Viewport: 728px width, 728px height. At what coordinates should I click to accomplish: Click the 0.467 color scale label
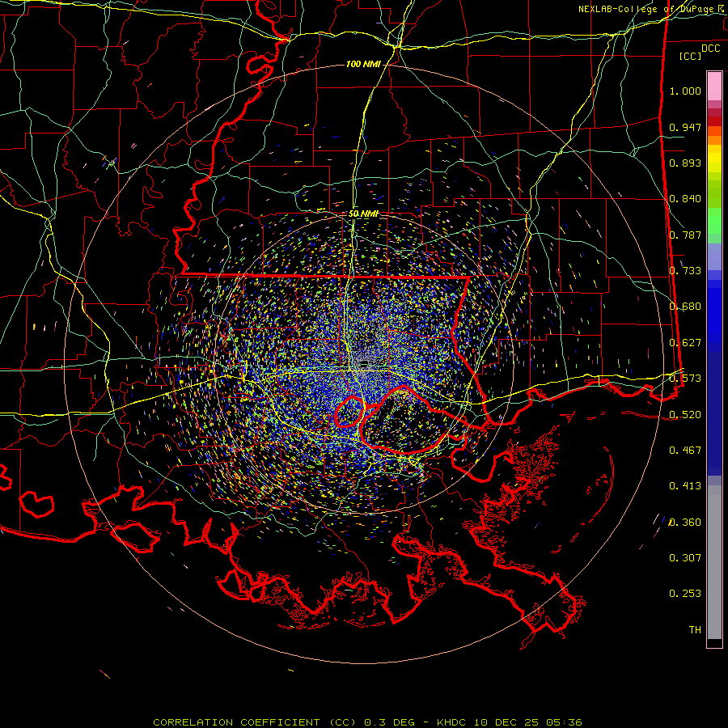pos(685,450)
